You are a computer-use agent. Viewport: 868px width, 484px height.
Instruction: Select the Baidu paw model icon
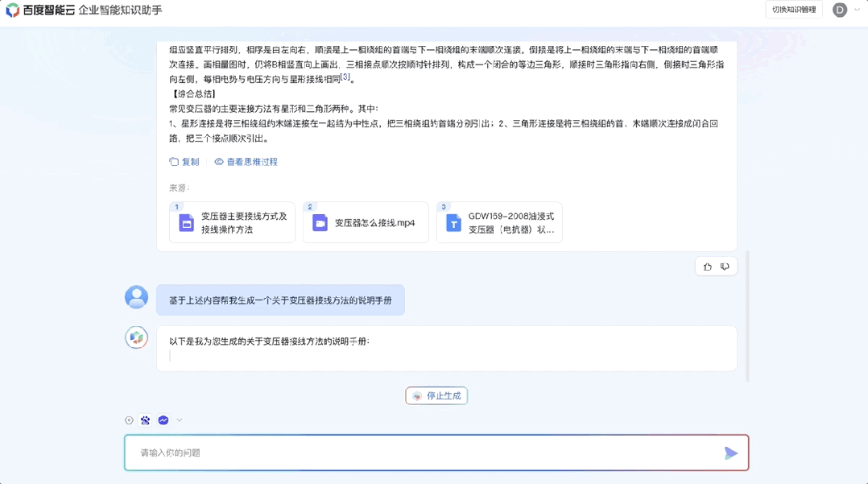(x=145, y=420)
